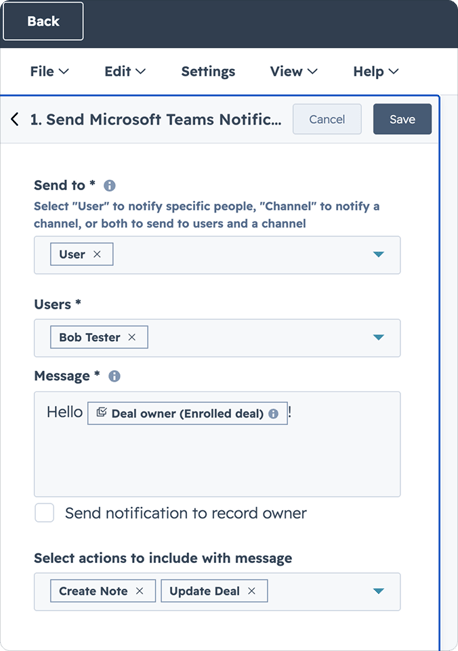
Task: Click the User tag label
Action: 72,254
